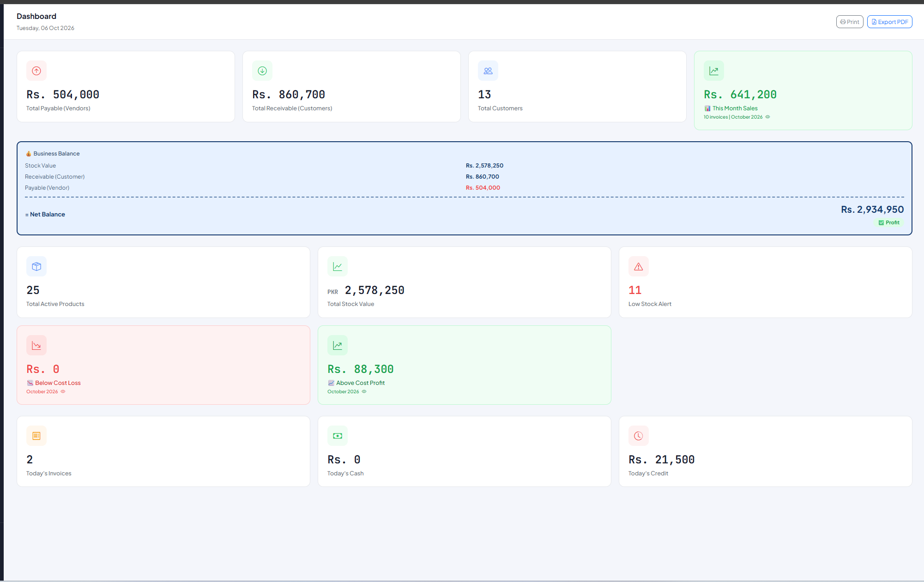Show Above Cost Profit details eye icon
Viewport: 924px width, 582px height.
pyautogui.click(x=364, y=391)
